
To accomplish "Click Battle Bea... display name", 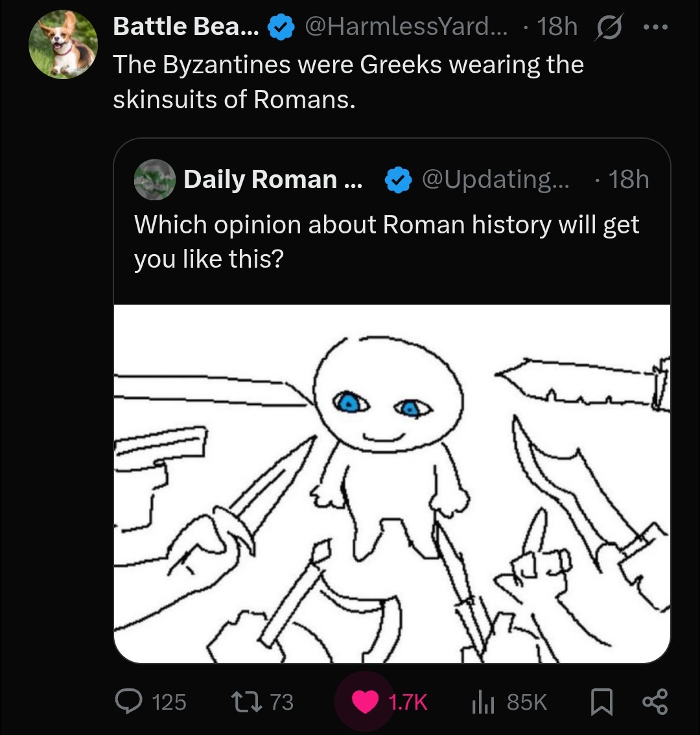I will 185,26.
